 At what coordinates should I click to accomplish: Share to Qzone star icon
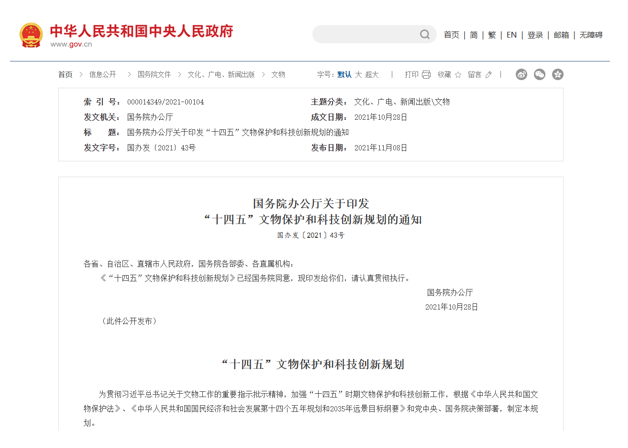[558, 74]
